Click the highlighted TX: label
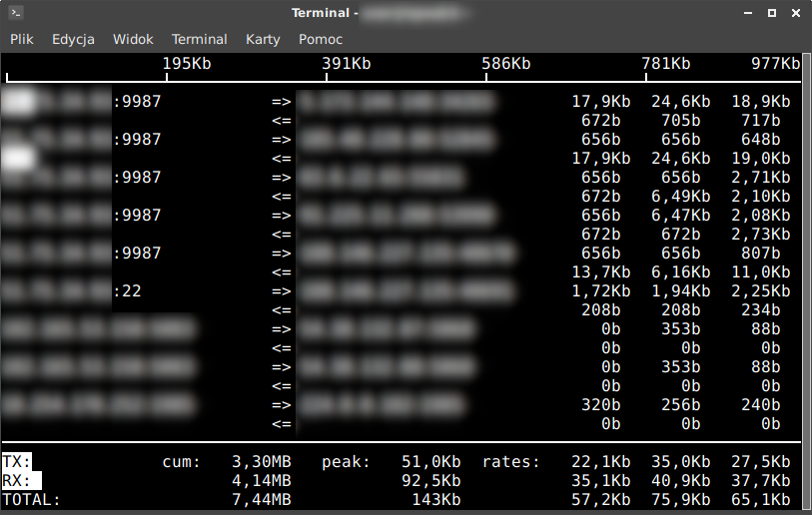Image resolution: width=812 pixels, height=515 pixels. click(x=17, y=462)
